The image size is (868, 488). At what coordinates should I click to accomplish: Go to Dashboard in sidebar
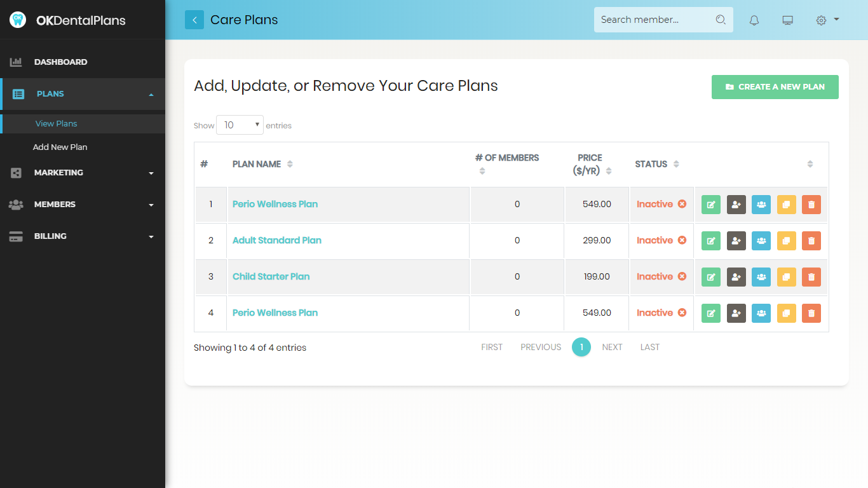(x=83, y=62)
